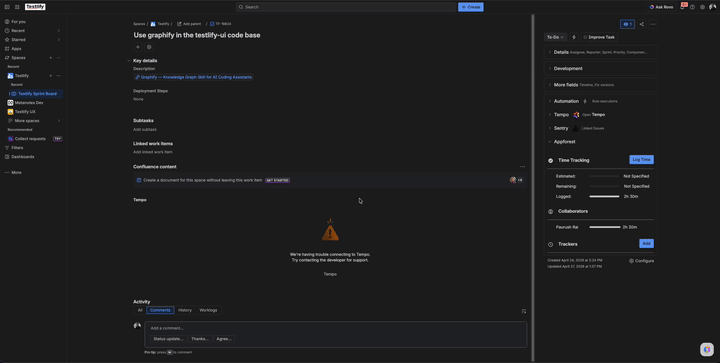This screenshot has height=363, width=720.
Task: Click the apps icon next to plus under title
Action: pos(149,47)
